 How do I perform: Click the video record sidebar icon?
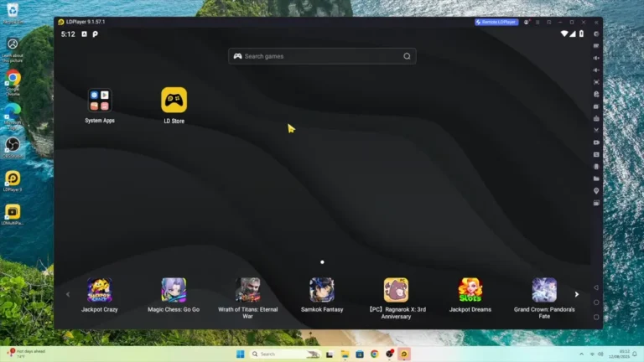coord(596,142)
